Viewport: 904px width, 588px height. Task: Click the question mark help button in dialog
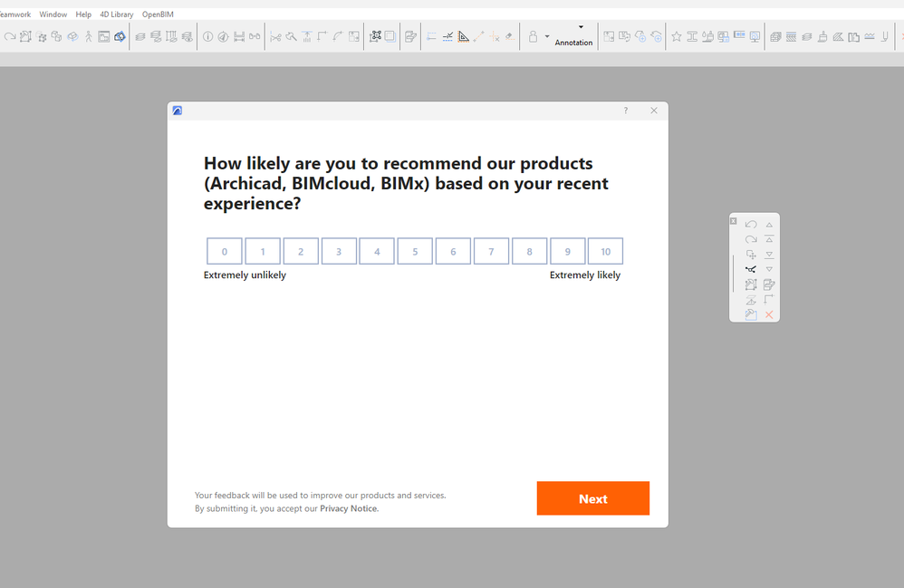[626, 111]
